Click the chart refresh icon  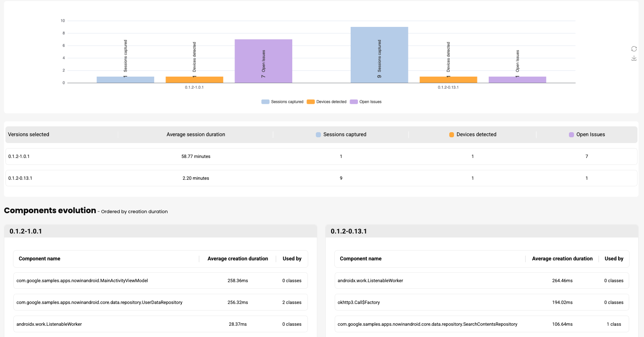coord(634,49)
